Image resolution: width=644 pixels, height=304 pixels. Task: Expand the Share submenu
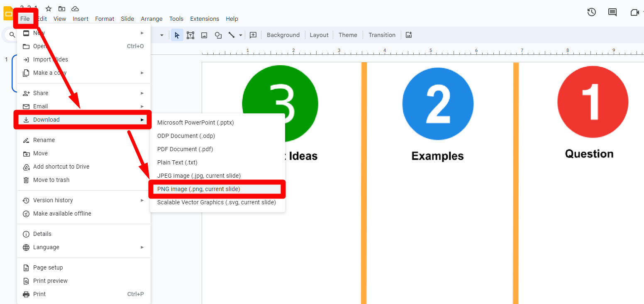(84, 93)
